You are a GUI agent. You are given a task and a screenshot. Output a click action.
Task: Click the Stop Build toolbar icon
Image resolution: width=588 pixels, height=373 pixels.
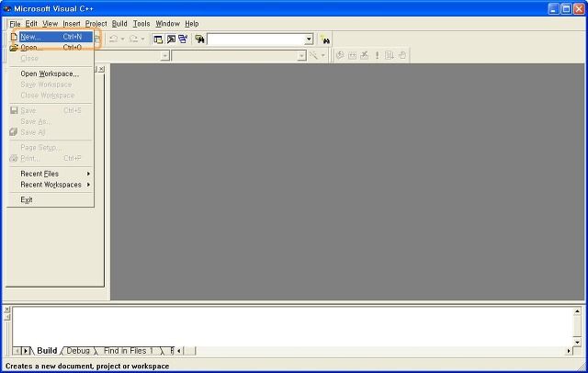point(365,55)
